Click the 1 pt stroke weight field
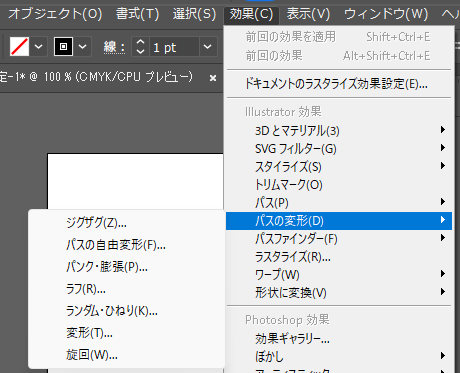Viewport: 460px width, 373px height. 174,46
